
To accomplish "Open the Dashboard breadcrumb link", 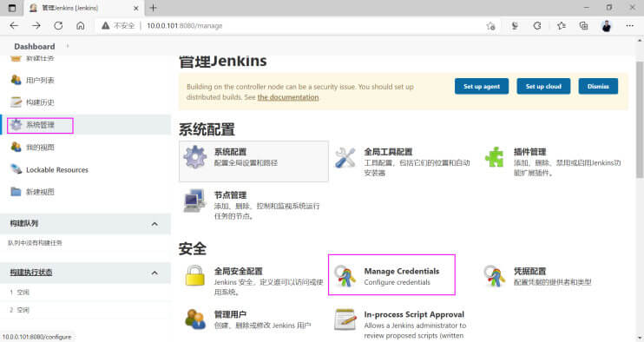I will (x=35, y=46).
